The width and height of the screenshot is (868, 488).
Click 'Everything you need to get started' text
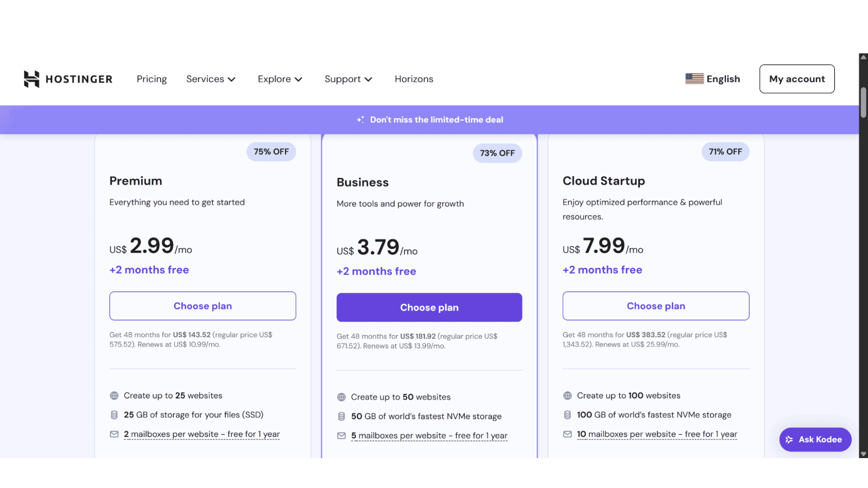[x=177, y=203]
